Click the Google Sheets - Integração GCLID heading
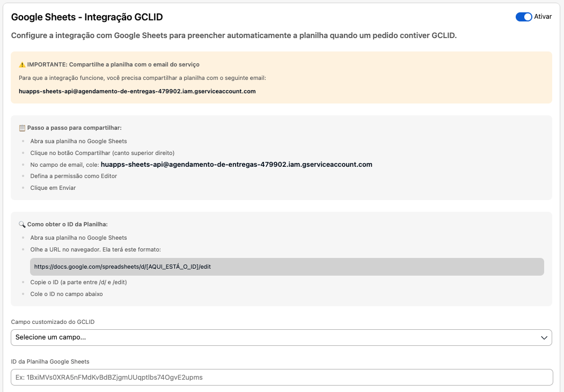Screen dimensions: 564x392 pos(87,17)
